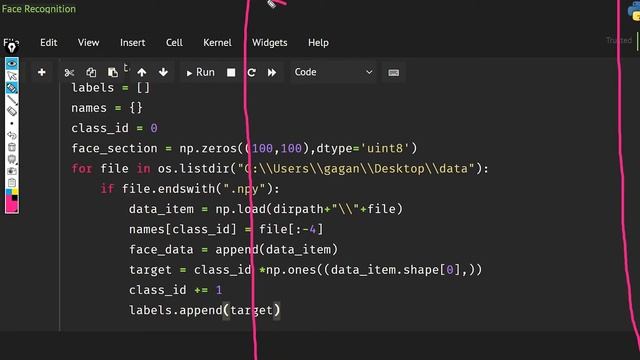The width and height of the screenshot is (640, 360).
Task: Copy the selected cells
Action: [91, 72]
